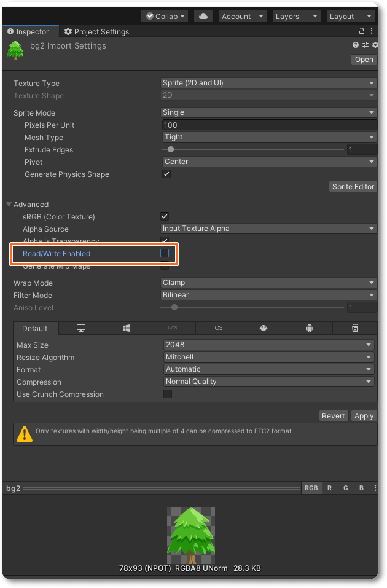
Task: Select the Windows platform tab
Action: [127, 328]
